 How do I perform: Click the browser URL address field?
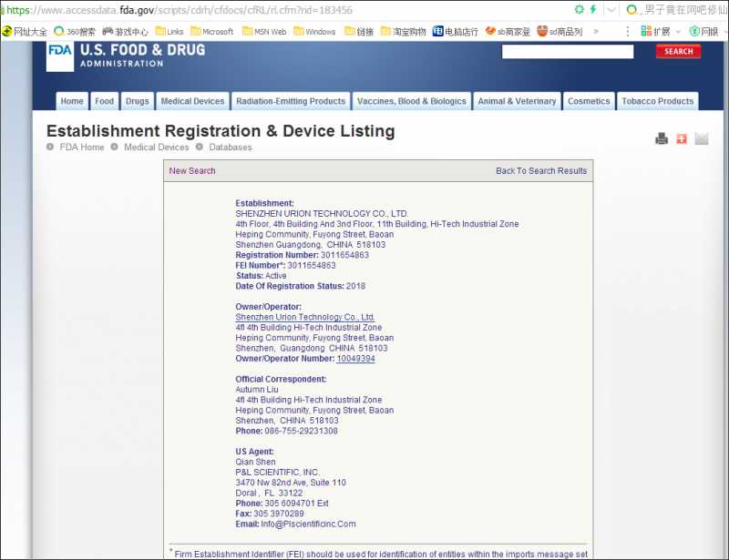(180, 10)
